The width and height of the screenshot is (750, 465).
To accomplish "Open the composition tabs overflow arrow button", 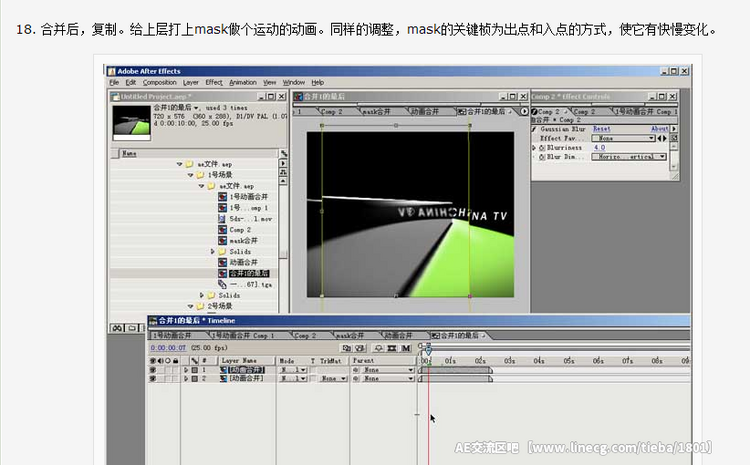I will [x=524, y=111].
